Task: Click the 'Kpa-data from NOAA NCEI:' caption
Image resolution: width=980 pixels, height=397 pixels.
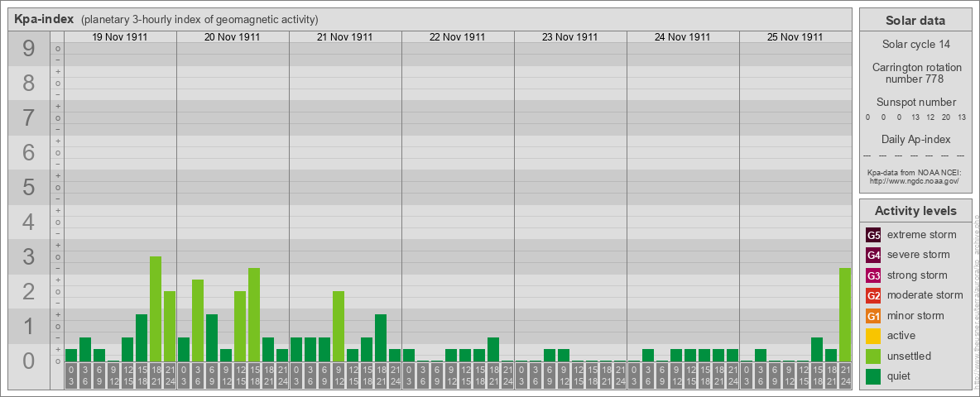Action: (x=915, y=172)
